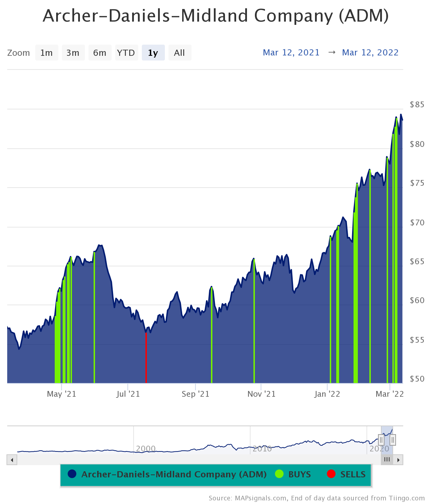432x504 pixels.
Task: Click the navigator scrollbar left arrow
Action: coord(12,460)
